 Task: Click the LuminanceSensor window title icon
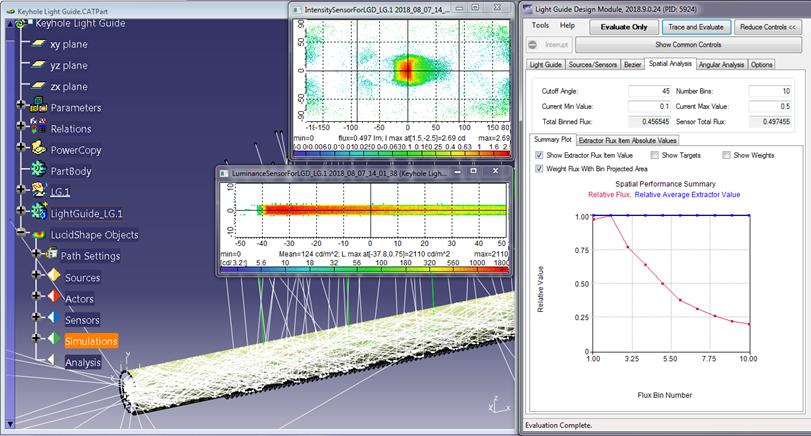coord(224,173)
